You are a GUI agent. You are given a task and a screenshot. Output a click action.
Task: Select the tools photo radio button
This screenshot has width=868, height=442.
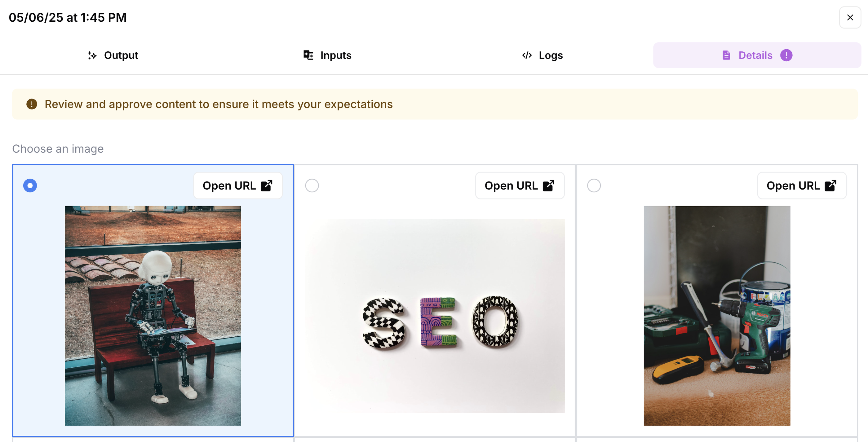tap(594, 185)
